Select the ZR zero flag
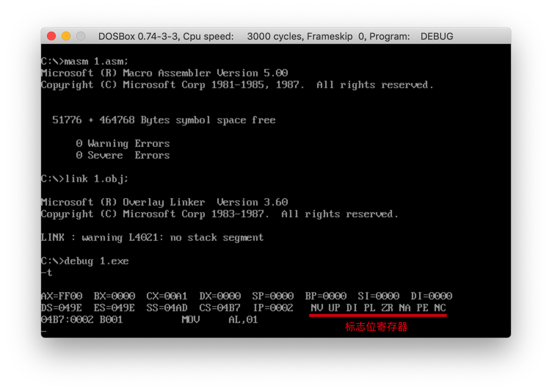This screenshot has width=552, height=392. pos(387,308)
